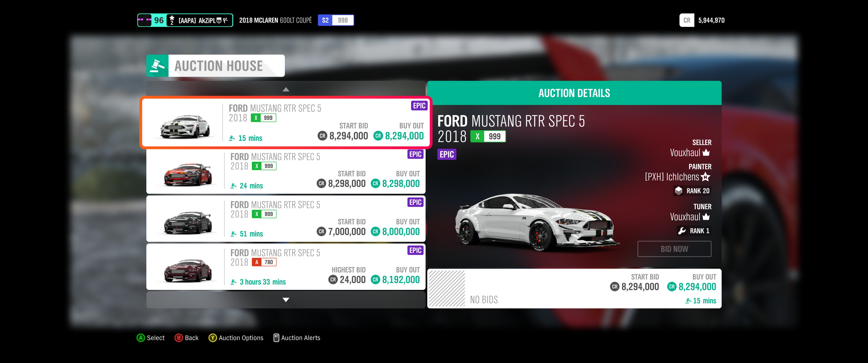Viewport: 868px width, 363px height.
Task: Click the green A Select button icon
Action: [141, 338]
